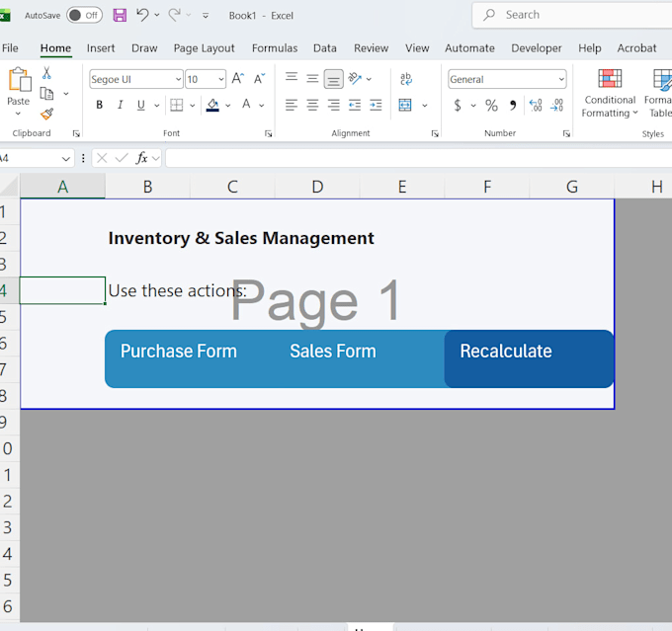Click the Recalculate button
Viewport: 672px width, 631px height.
point(530,358)
